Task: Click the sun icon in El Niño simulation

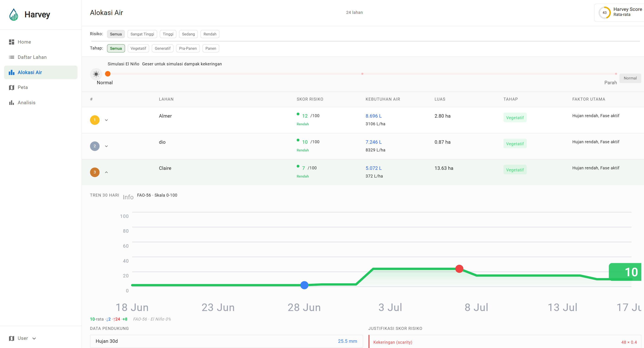Action: [96, 74]
